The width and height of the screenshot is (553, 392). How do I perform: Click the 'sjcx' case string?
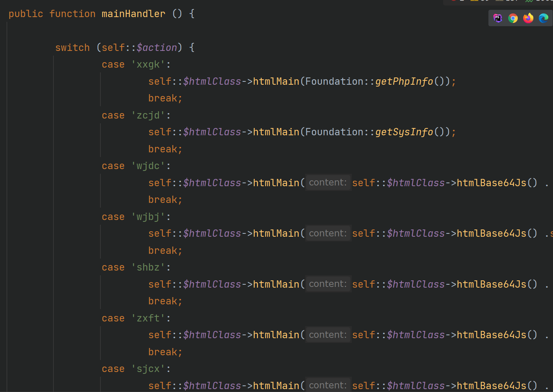coord(148,369)
